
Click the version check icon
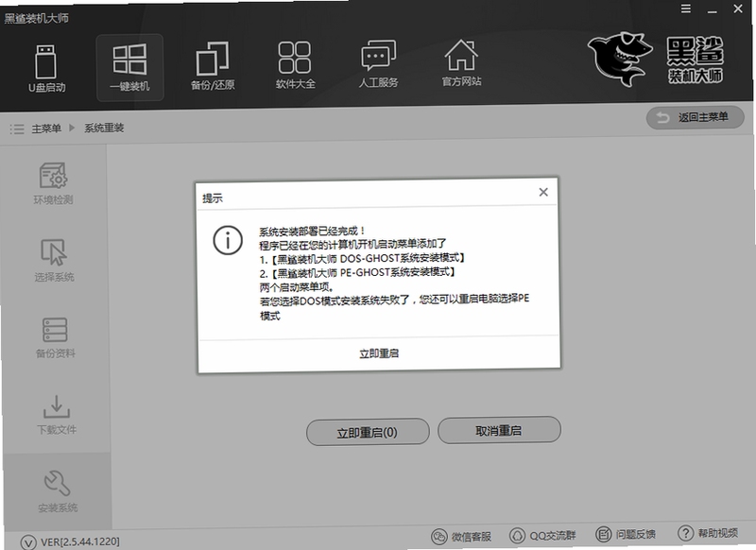pyautogui.click(x=28, y=542)
